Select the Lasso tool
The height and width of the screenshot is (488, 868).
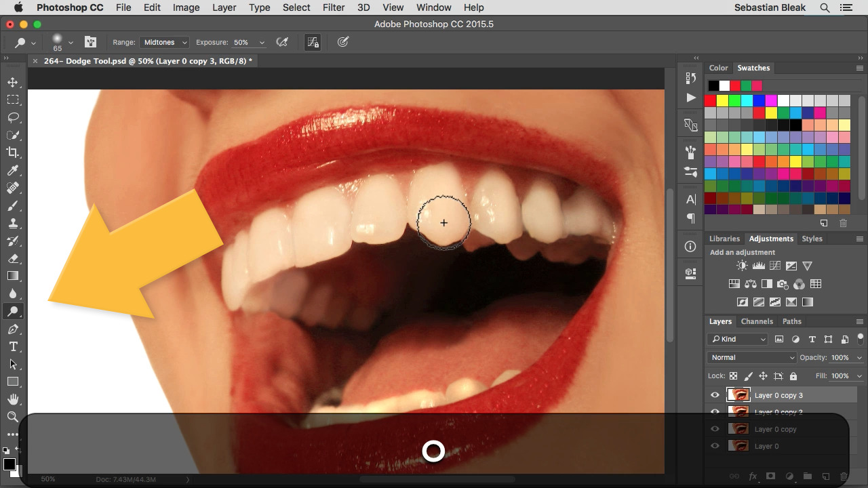(13, 117)
